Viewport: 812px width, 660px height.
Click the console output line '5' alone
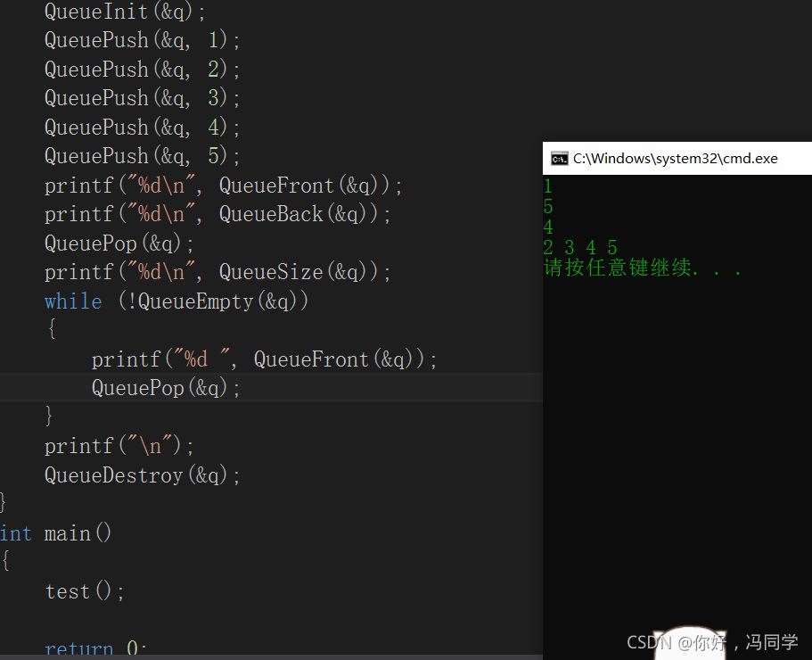pos(548,207)
